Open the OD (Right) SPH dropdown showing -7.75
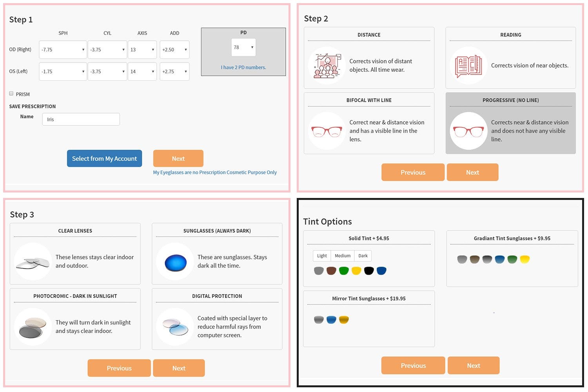This screenshot has height=392, width=588. (63, 50)
